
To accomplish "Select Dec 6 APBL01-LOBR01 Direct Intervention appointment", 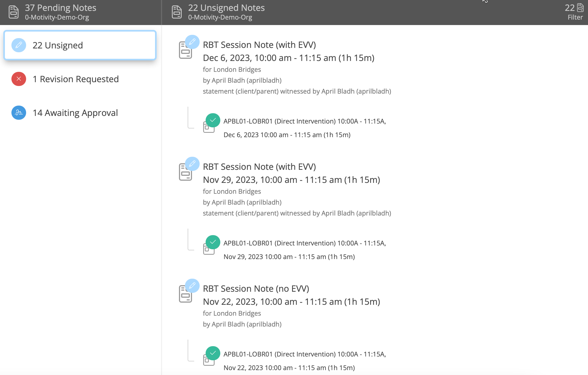I will point(305,121).
